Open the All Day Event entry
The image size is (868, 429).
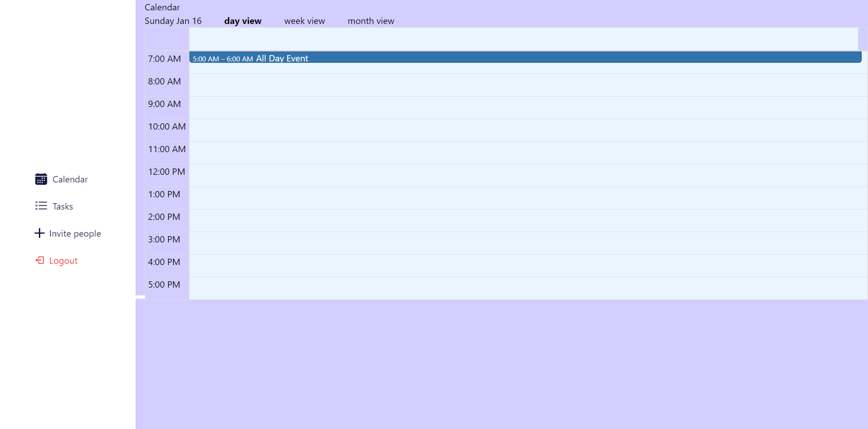pos(525,57)
